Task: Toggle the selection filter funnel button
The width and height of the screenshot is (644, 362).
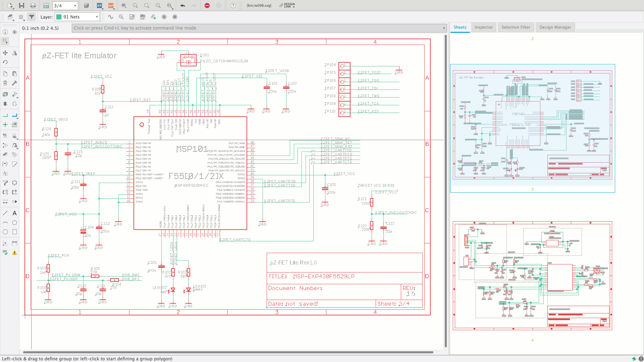Action: [x=32, y=17]
